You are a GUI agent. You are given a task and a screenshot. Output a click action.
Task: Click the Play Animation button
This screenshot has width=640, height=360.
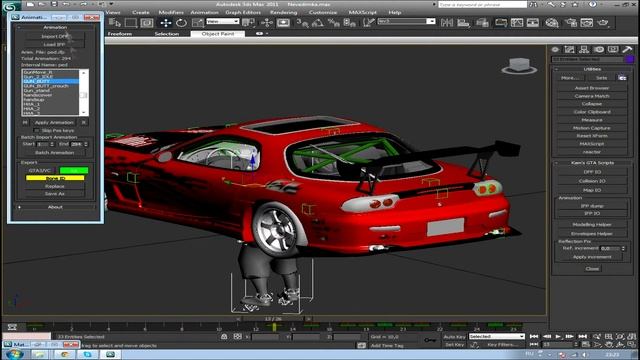coord(558,336)
